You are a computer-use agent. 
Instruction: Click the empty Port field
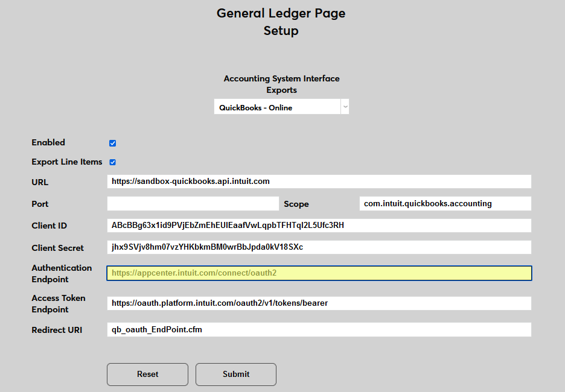[192, 203]
